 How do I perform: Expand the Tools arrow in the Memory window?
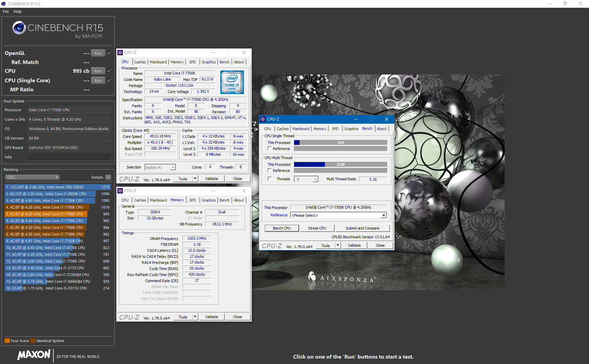195,317
